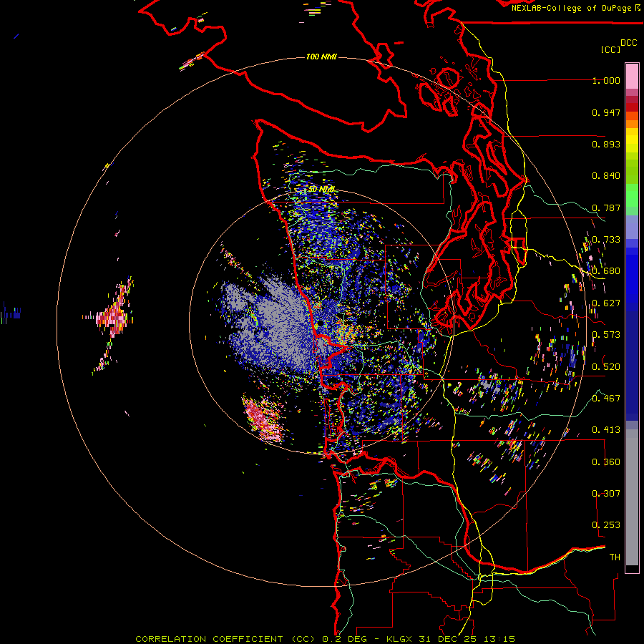The width and height of the screenshot is (644, 644).
Task: Click the 0.253 scale value
Action: point(606,525)
